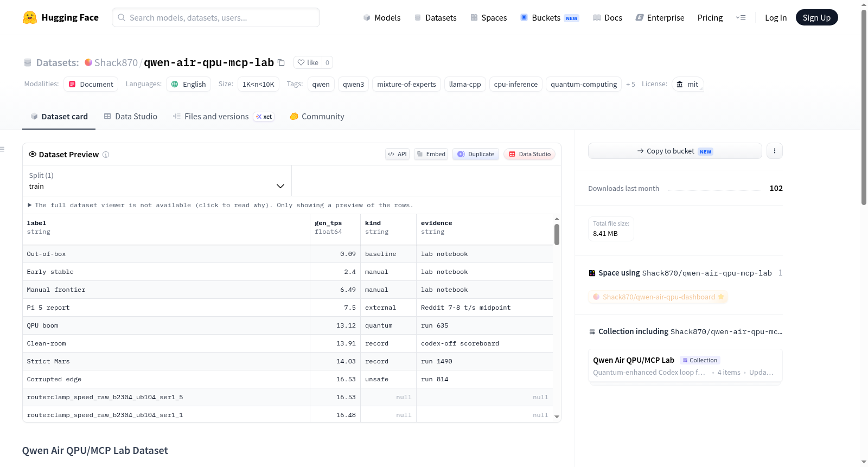Show the +5 additional tags
The width and height of the screenshot is (868, 467).
(x=630, y=84)
